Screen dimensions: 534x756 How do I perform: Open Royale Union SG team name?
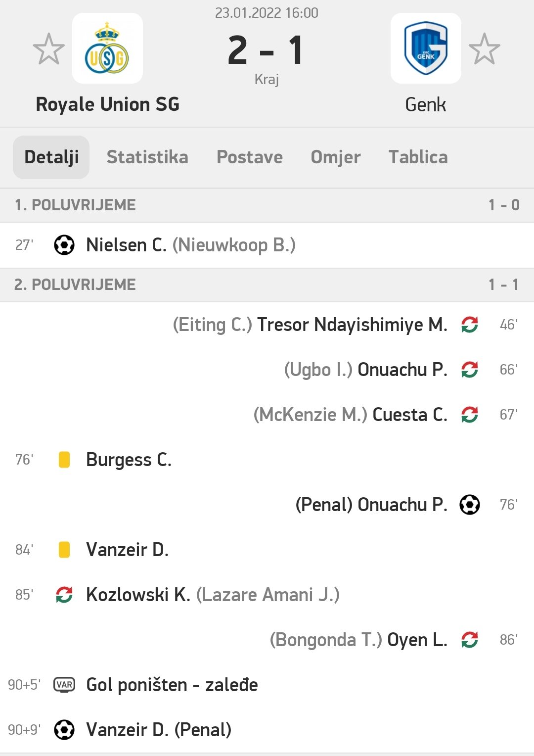pyautogui.click(x=108, y=104)
